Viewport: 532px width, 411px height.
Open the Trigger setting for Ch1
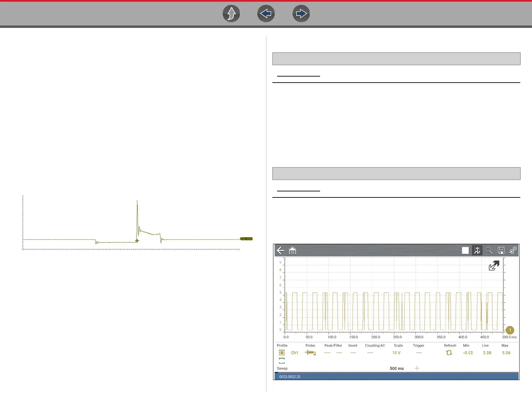(x=419, y=353)
